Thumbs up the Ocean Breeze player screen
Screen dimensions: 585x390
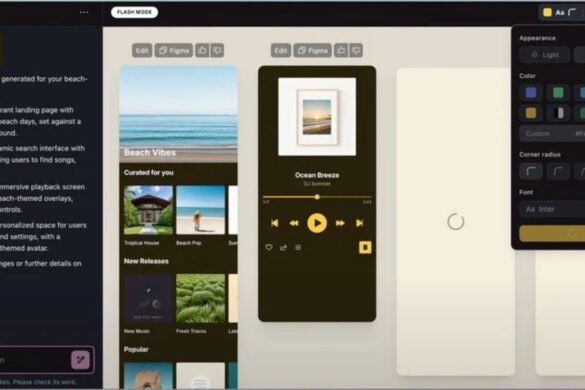click(341, 50)
